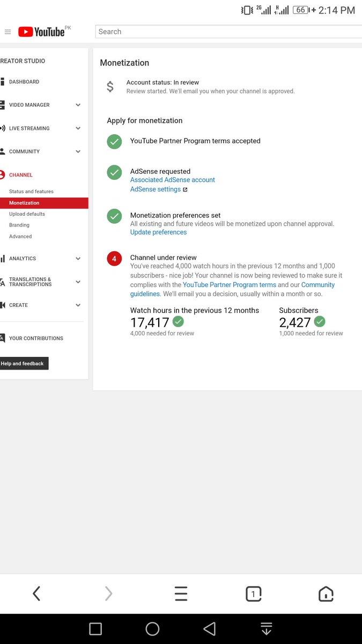This screenshot has height=644, width=362.
Task: Select the Monetization submenu item
Action: click(44, 203)
